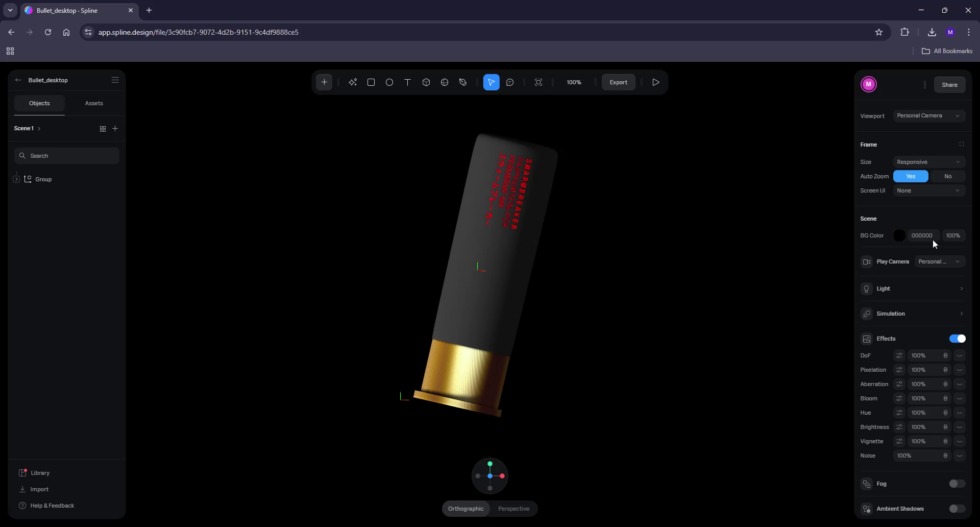Select the cursor selection tool
Screen dimensions: 980x527
[x=492, y=82]
